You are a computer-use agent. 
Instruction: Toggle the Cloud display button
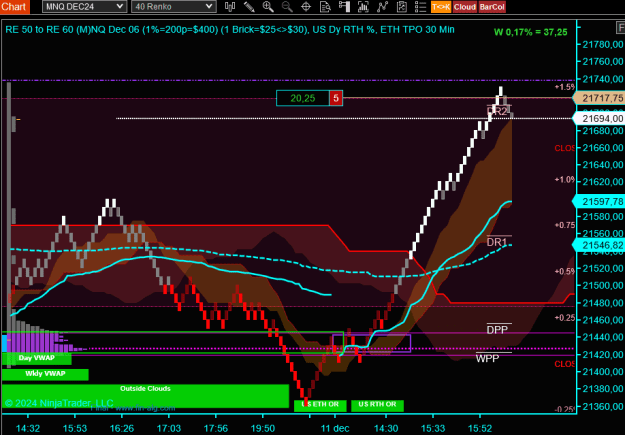[465, 7]
